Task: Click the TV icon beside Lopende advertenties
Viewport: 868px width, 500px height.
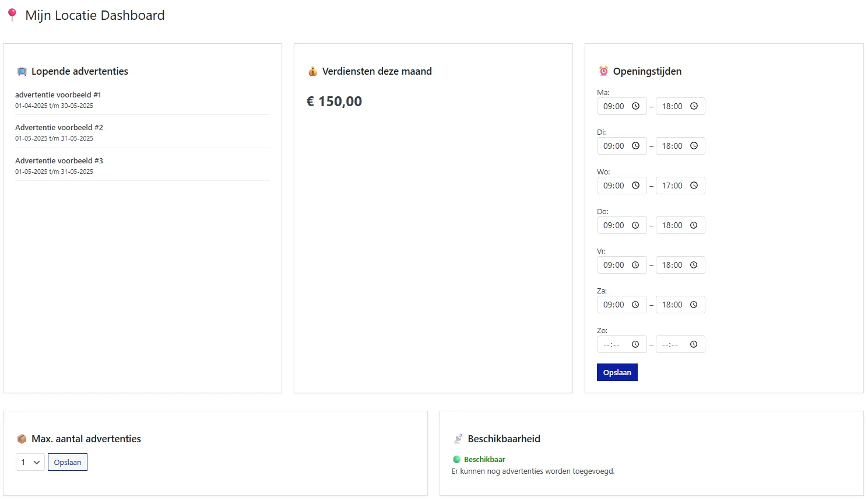Action: (22, 71)
